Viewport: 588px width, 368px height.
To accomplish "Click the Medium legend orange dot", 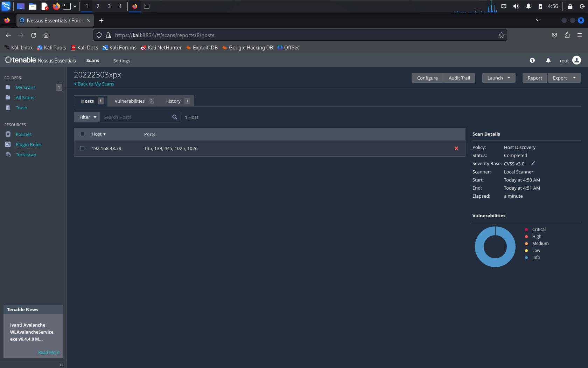I will click(526, 244).
